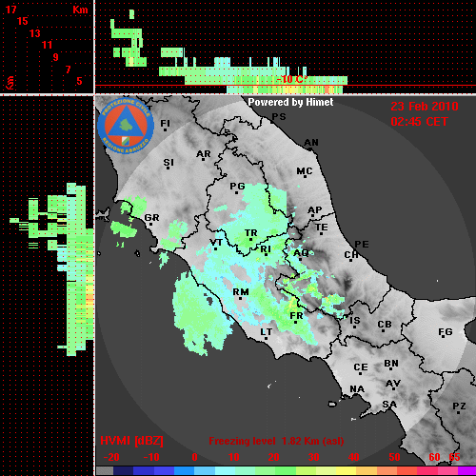This screenshot has width=476, height=476.
Task: Pick the yellow swatch below the 40 label
Action: [x=347, y=471]
